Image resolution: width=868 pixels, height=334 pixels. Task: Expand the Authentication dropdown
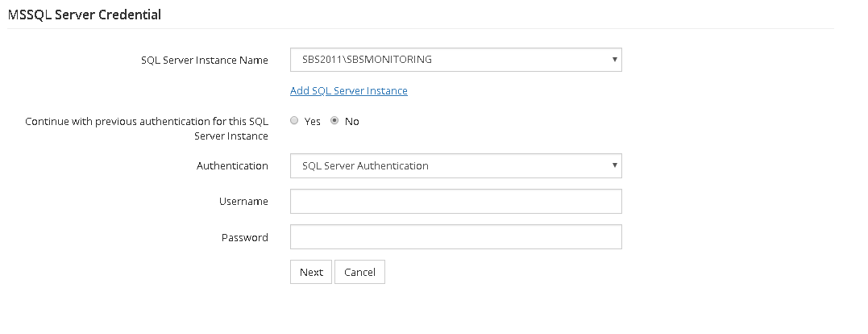coord(455,165)
